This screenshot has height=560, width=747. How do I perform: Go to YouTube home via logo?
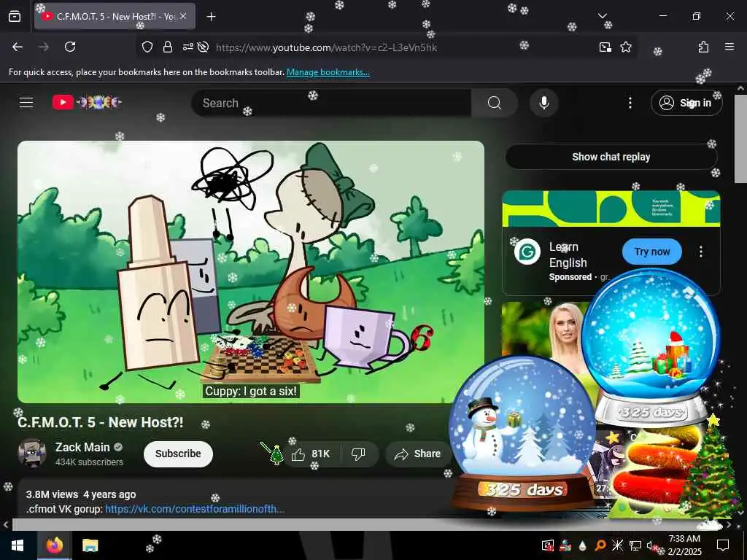(x=87, y=102)
